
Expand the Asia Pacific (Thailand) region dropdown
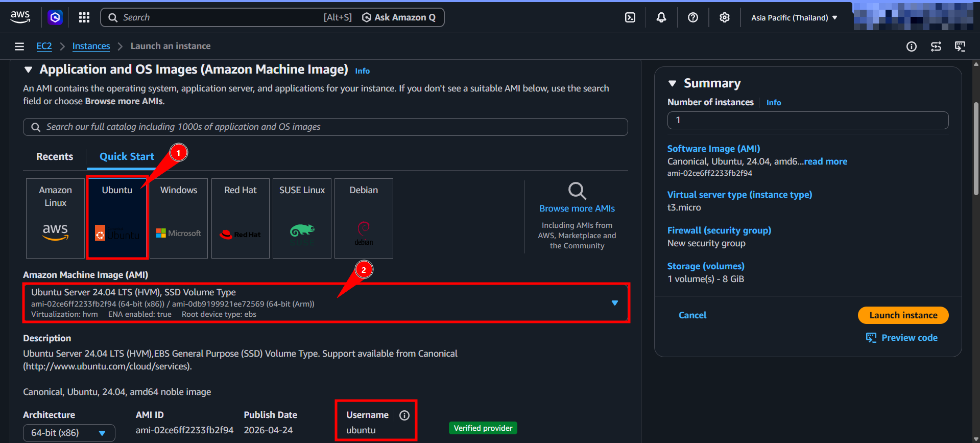[x=794, y=17]
